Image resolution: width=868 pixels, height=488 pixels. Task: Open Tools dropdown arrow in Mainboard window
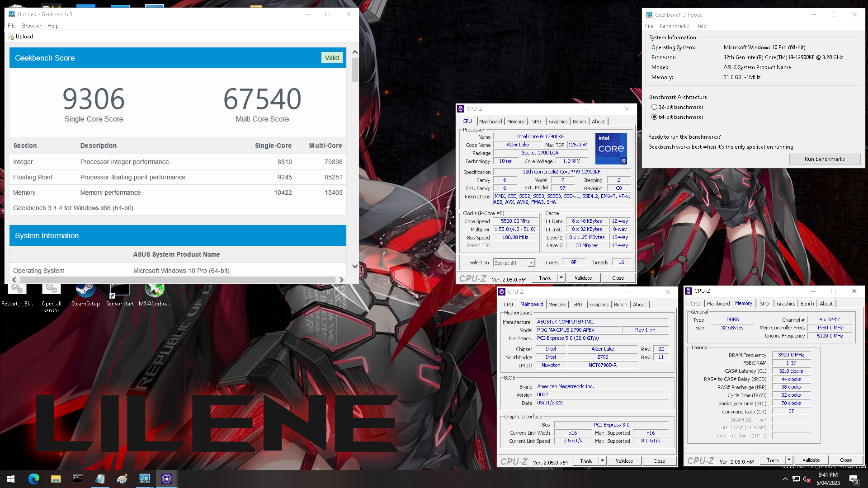click(x=603, y=461)
